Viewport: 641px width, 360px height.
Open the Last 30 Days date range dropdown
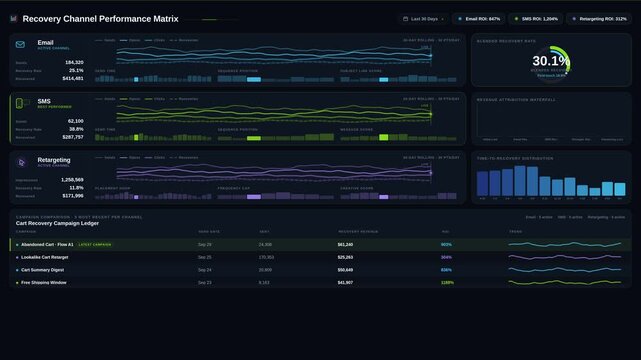click(x=423, y=19)
